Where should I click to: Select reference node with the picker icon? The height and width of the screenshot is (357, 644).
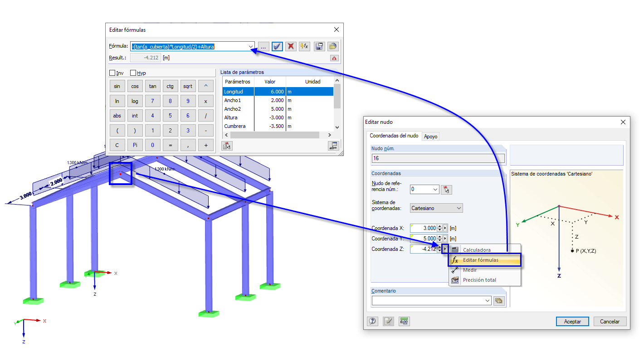coord(446,189)
